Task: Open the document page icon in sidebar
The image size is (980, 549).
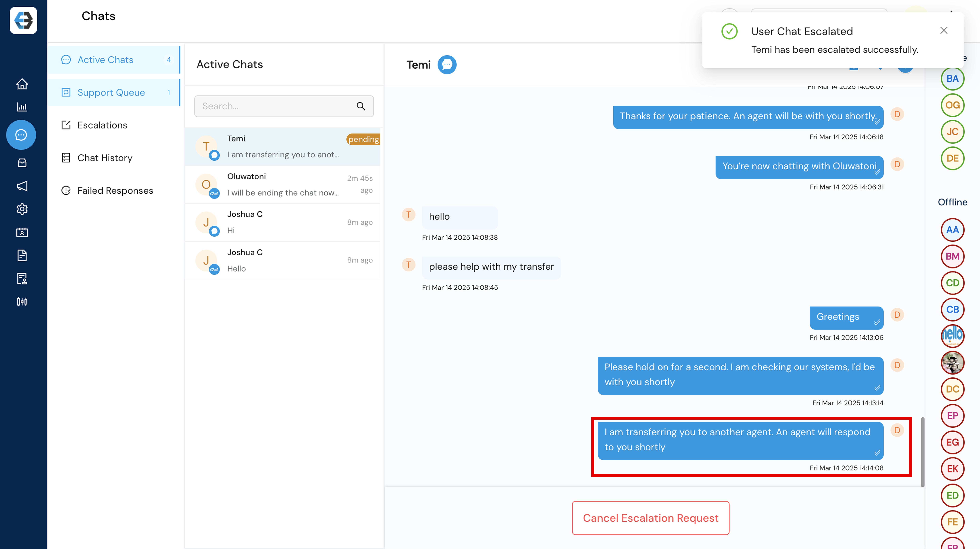Action: (22, 255)
